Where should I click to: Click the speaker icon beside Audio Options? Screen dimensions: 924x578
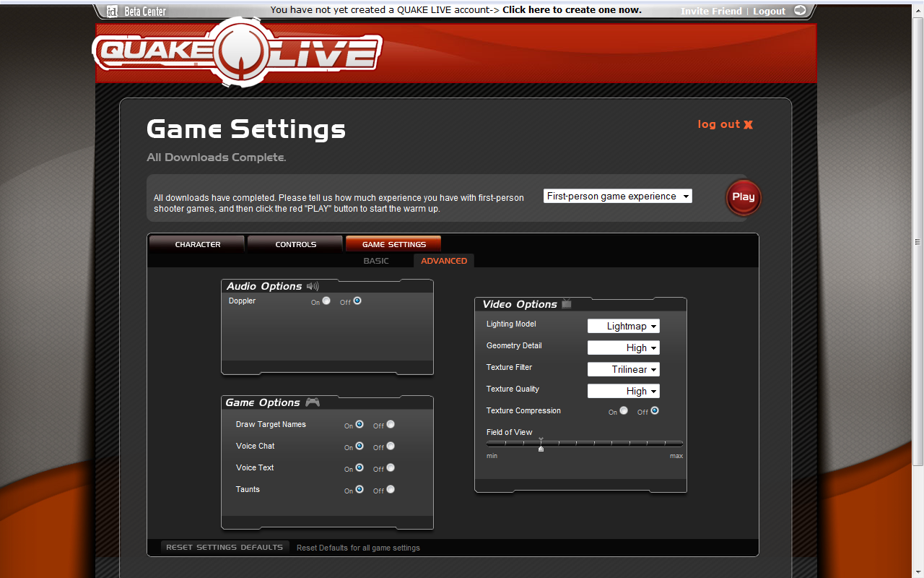[313, 286]
